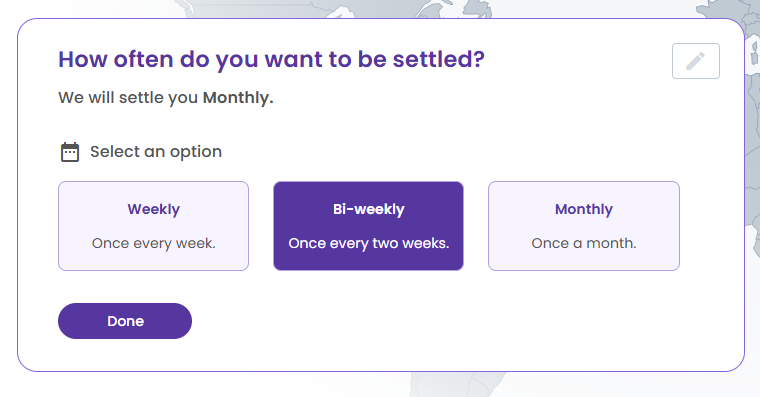This screenshot has height=397, width=760.
Task: Choose the Weekly settlement option
Action: pyautogui.click(x=153, y=226)
